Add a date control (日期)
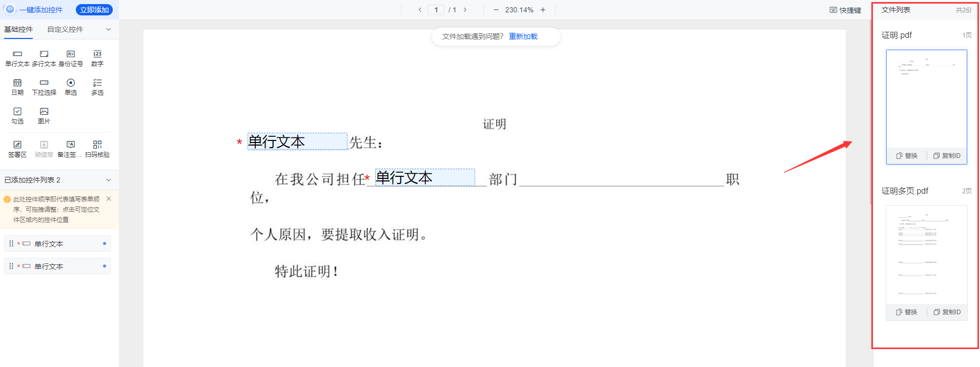This screenshot has width=980, height=367. click(x=17, y=87)
